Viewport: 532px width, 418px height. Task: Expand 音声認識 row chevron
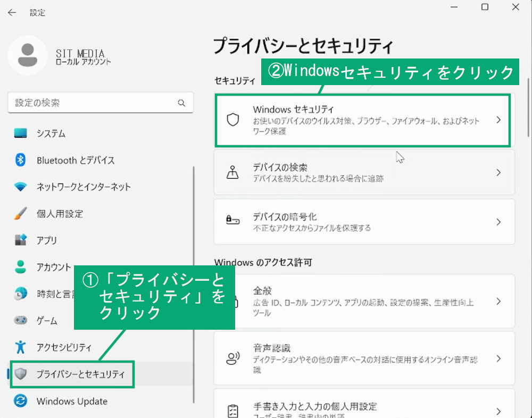(498, 358)
